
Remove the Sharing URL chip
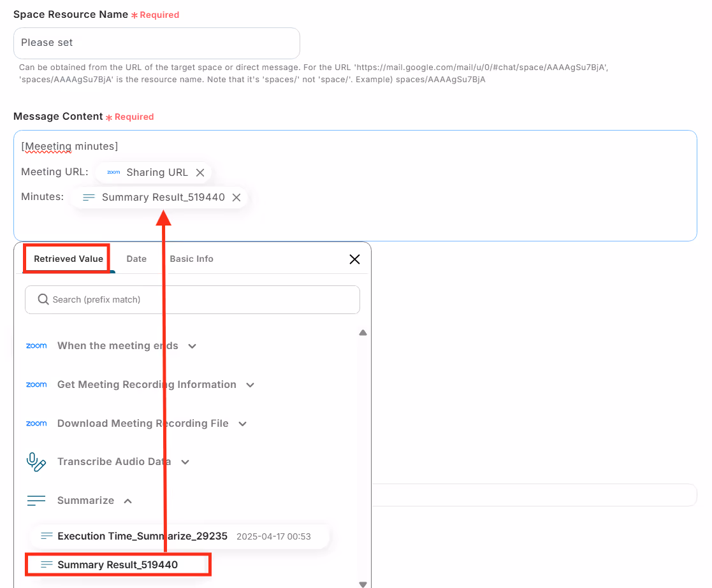pyautogui.click(x=200, y=173)
